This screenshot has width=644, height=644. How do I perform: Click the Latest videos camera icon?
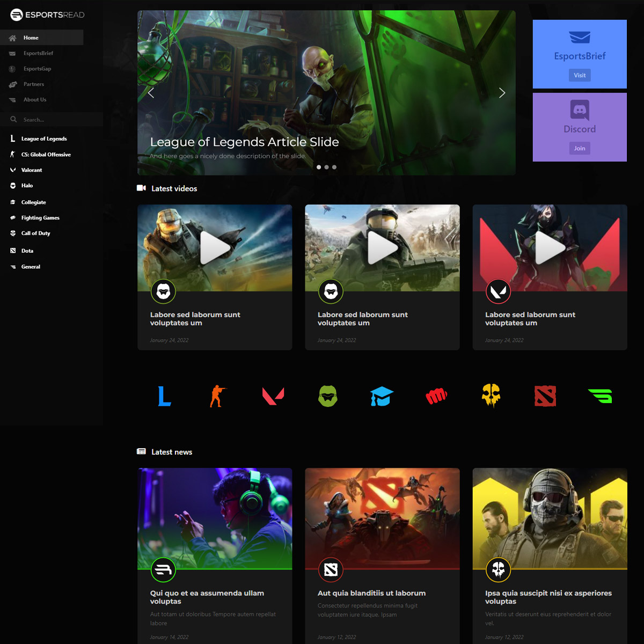[141, 188]
